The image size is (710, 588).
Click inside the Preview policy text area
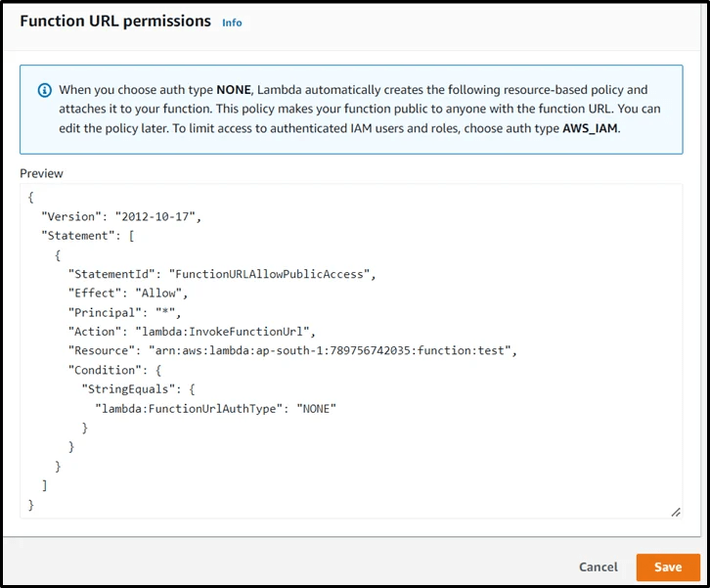coord(351,350)
